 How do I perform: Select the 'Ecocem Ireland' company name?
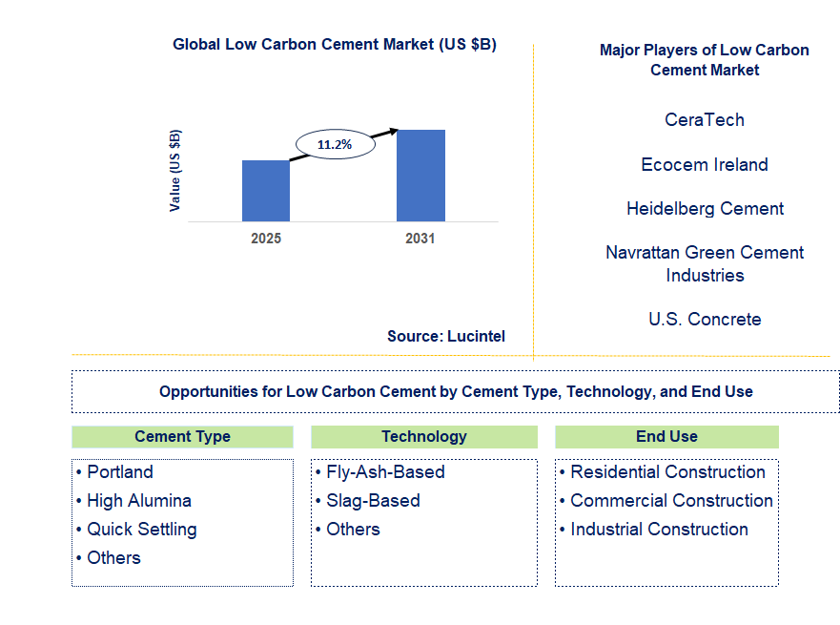(705, 164)
